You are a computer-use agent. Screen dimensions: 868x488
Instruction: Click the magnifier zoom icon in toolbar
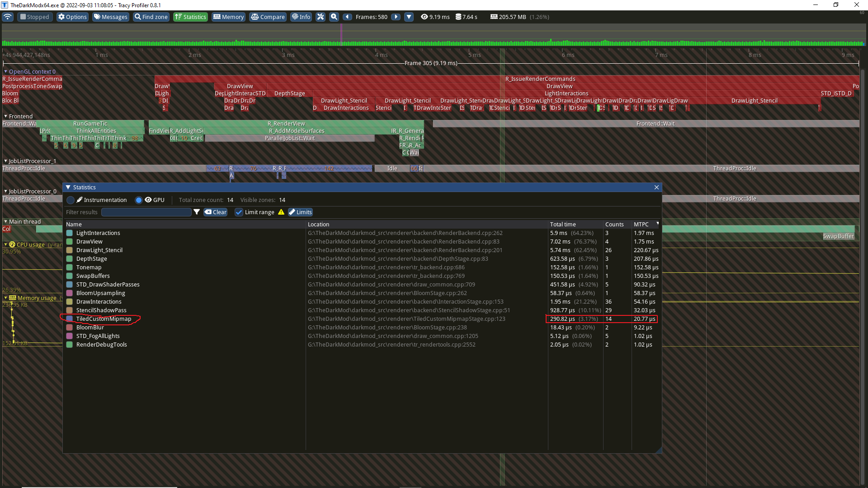pos(334,17)
